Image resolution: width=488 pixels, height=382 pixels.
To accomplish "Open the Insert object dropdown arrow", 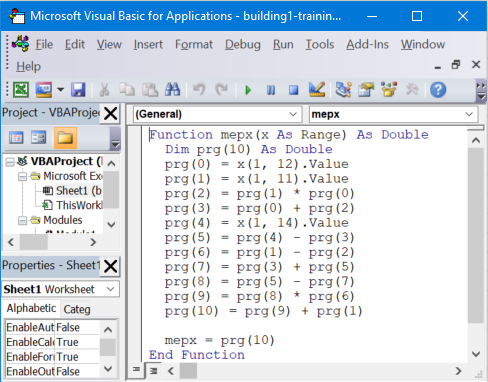I will (60, 90).
